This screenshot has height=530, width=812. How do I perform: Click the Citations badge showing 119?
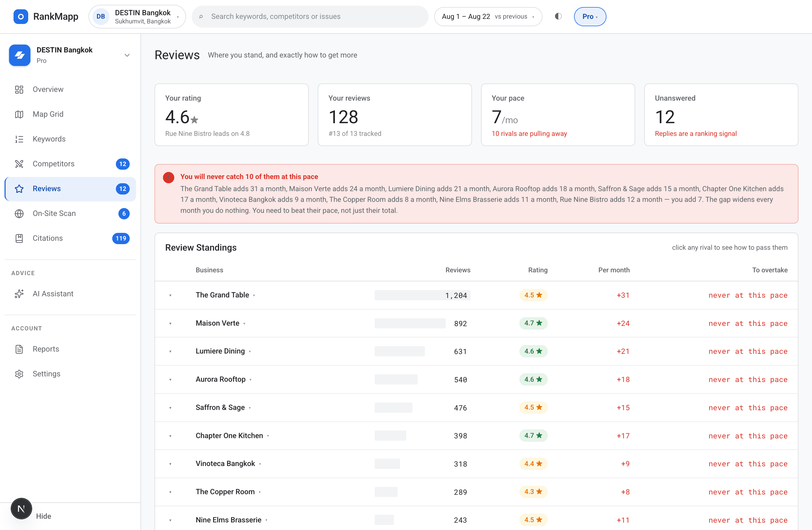121,238
